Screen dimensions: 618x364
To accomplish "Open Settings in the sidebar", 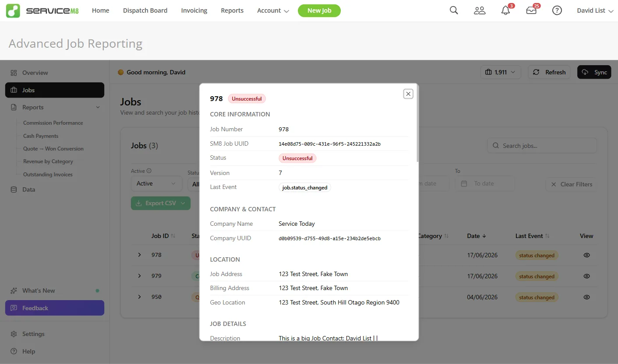I will (55, 334).
